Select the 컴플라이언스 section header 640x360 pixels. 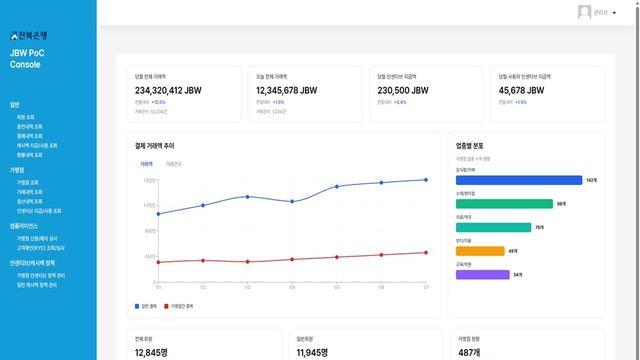(x=24, y=226)
